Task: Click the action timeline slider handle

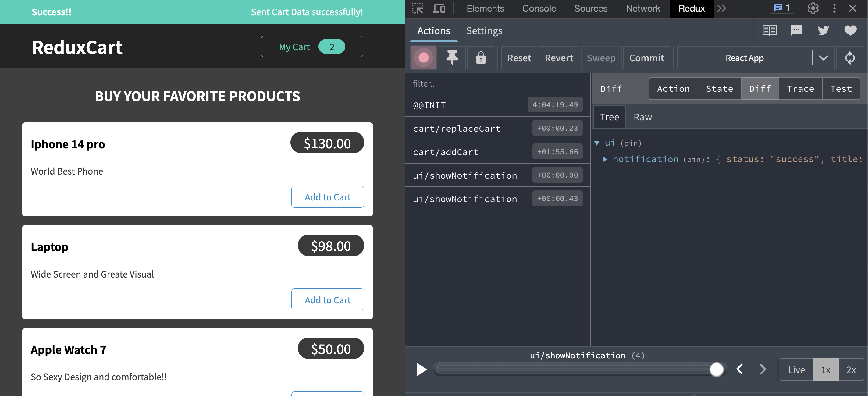Action: coord(716,369)
